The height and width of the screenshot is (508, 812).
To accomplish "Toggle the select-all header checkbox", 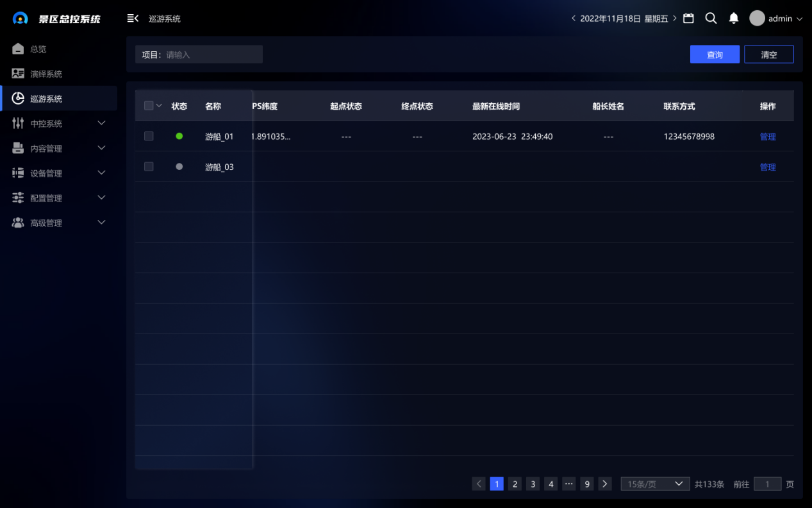I will 149,106.
